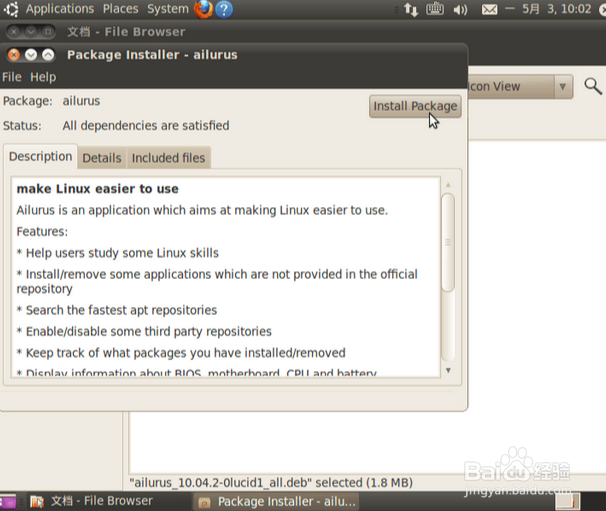
Task: Open the Places menu in top panel
Action: pos(120,9)
